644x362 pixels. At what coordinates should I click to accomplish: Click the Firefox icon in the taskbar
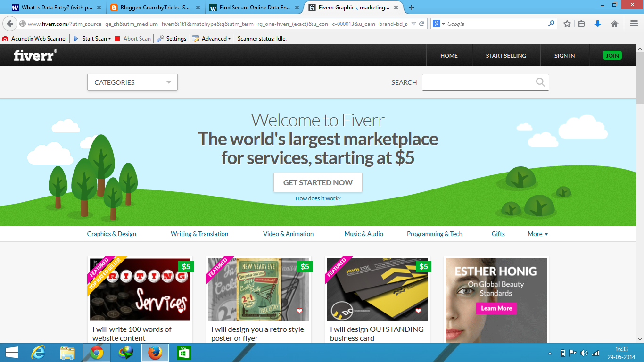(155, 353)
